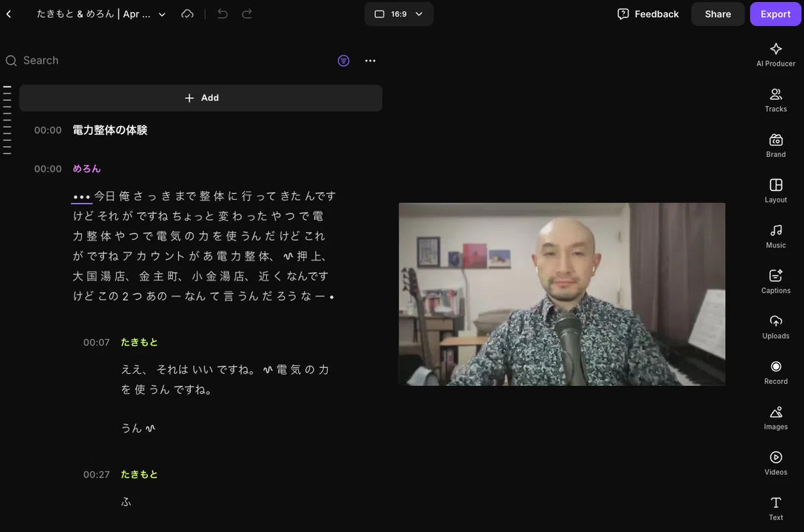Focus the transcript Search field
804x532 pixels.
click(x=167, y=60)
